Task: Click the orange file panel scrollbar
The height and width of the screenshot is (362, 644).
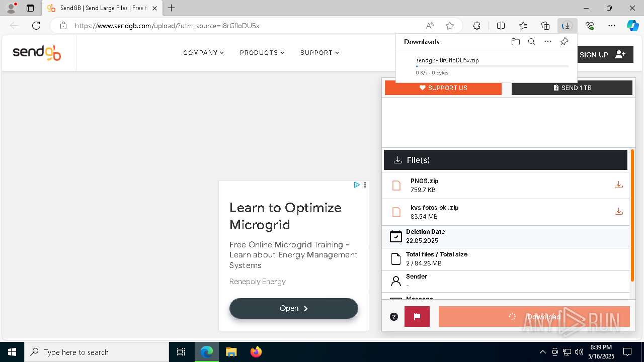Action: [632, 215]
